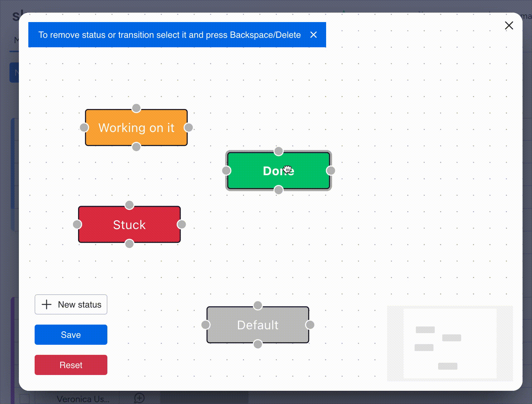Click left connector handle of Working on it
This screenshot has height=404, width=532.
[x=84, y=128]
